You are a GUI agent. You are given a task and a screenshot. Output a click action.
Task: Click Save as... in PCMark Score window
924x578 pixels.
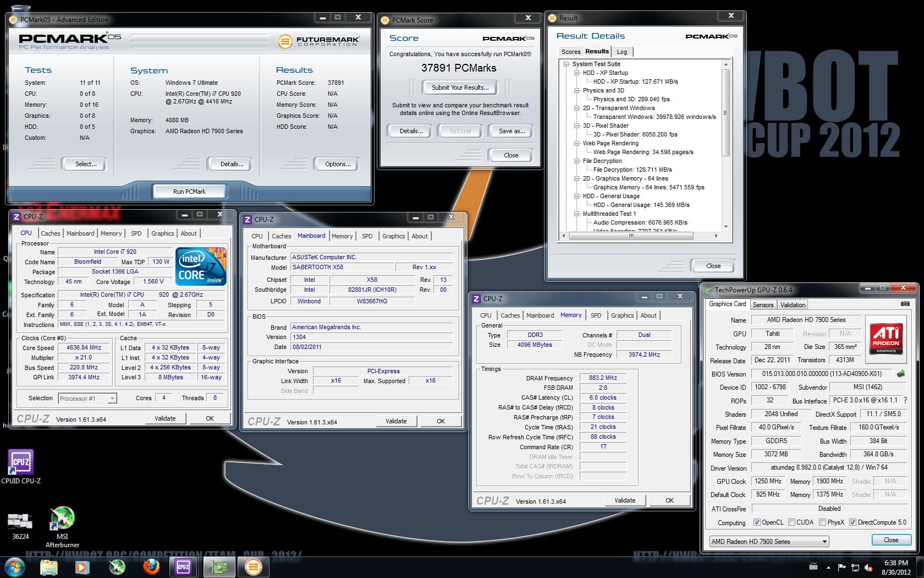(512, 131)
